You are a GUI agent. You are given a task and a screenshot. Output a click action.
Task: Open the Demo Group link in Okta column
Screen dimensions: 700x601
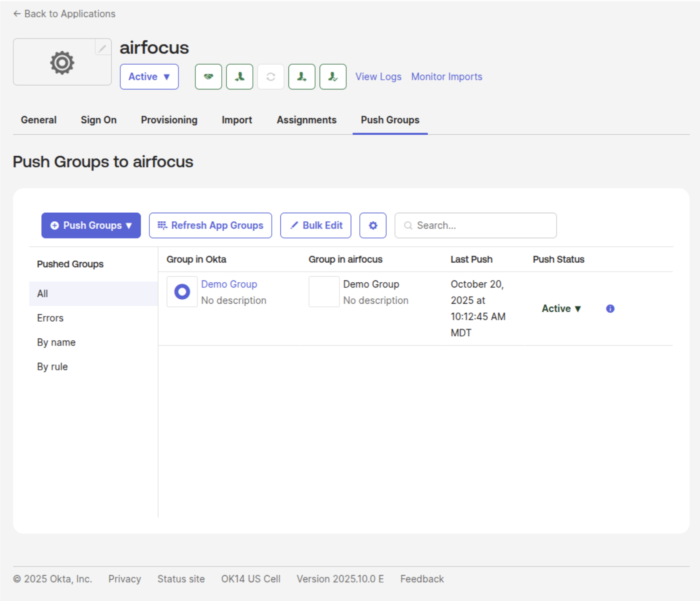coord(229,284)
